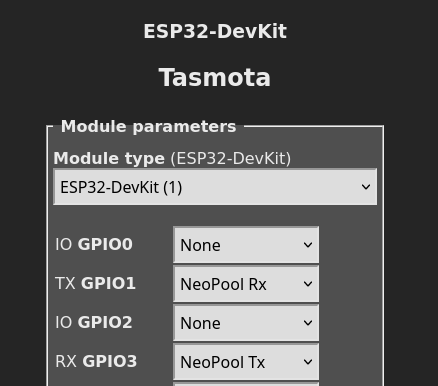Click the Module parameters legend heading
The image size is (438, 386).
(x=149, y=127)
